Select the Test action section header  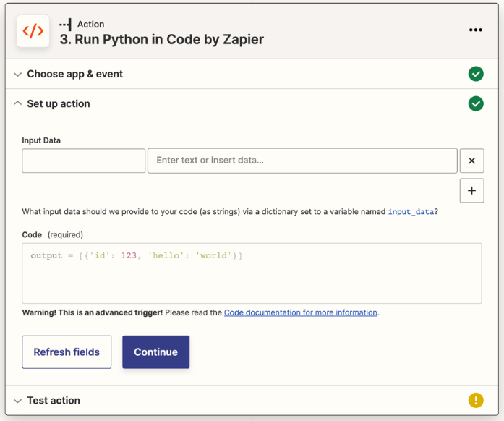pyautogui.click(x=54, y=400)
